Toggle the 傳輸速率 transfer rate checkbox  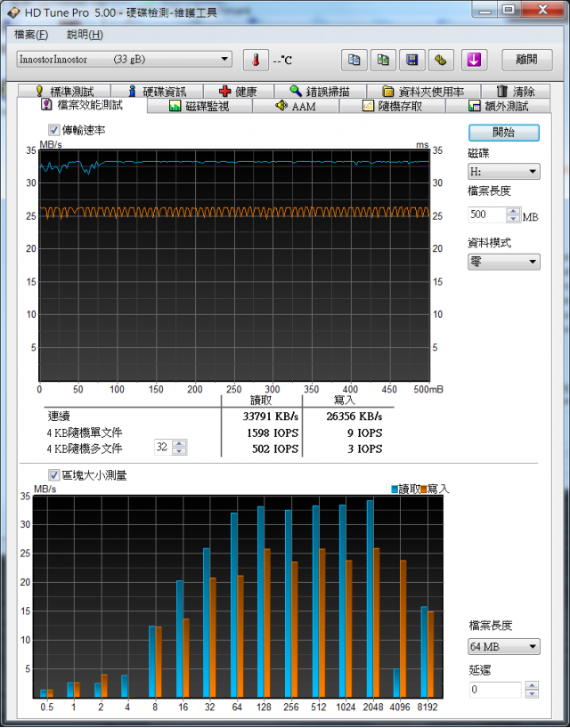[54, 130]
